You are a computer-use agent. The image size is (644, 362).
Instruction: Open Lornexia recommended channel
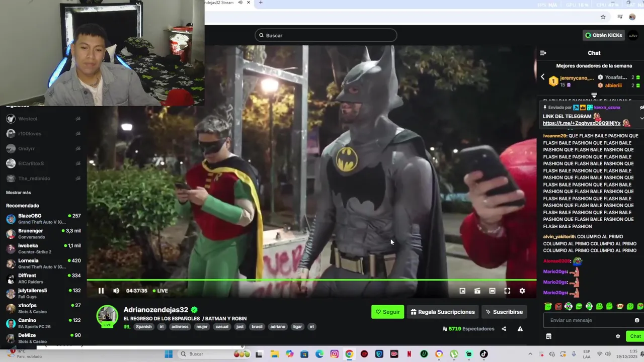pyautogui.click(x=43, y=263)
